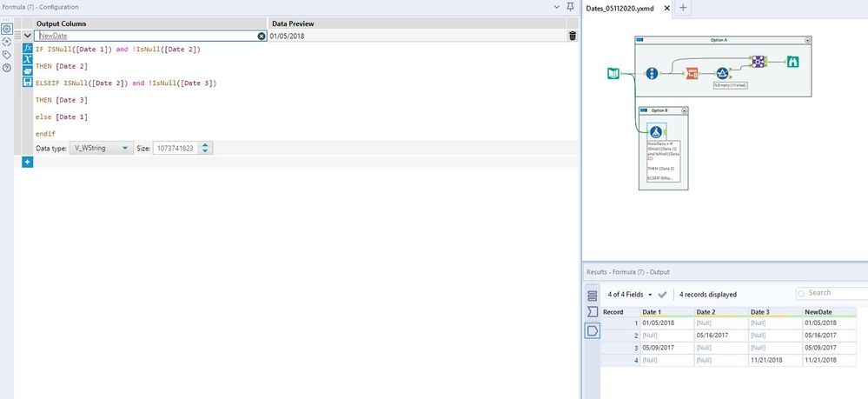
Task: Click the 'endif' formula line
Action: coord(45,134)
